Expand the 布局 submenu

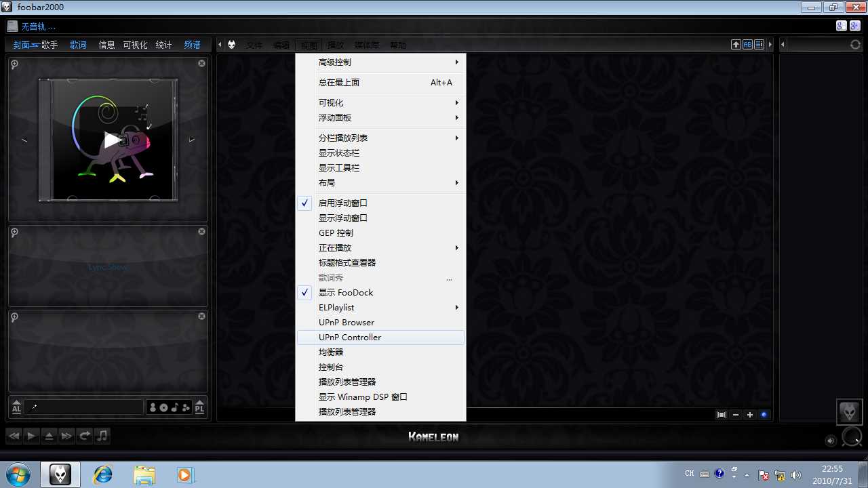(380, 182)
